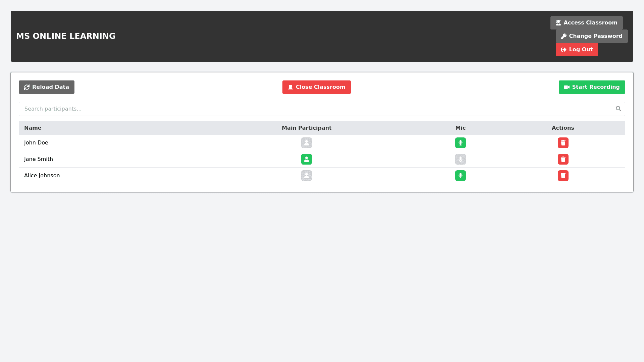Open Change Password

pos(591,36)
